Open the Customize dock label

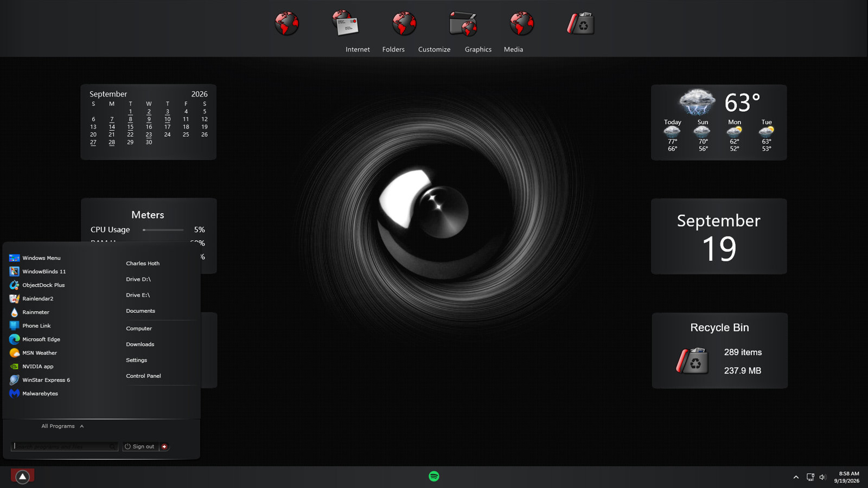tap(434, 49)
